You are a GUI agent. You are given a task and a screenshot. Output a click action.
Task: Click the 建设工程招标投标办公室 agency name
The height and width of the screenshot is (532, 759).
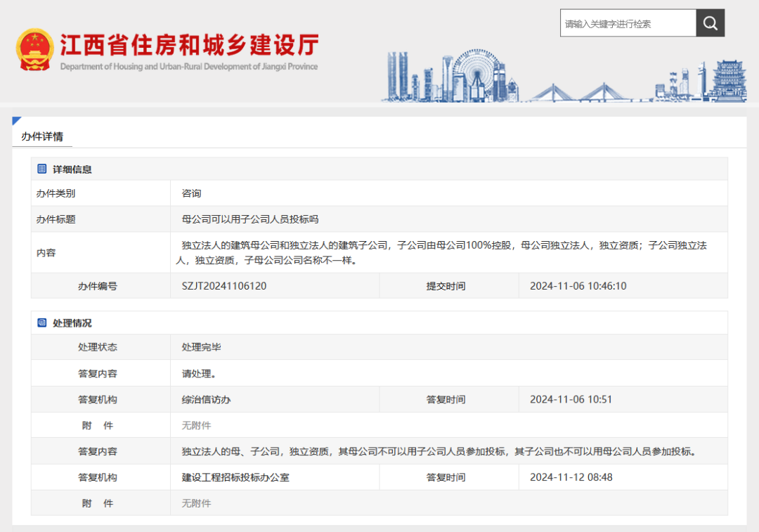tap(236, 477)
